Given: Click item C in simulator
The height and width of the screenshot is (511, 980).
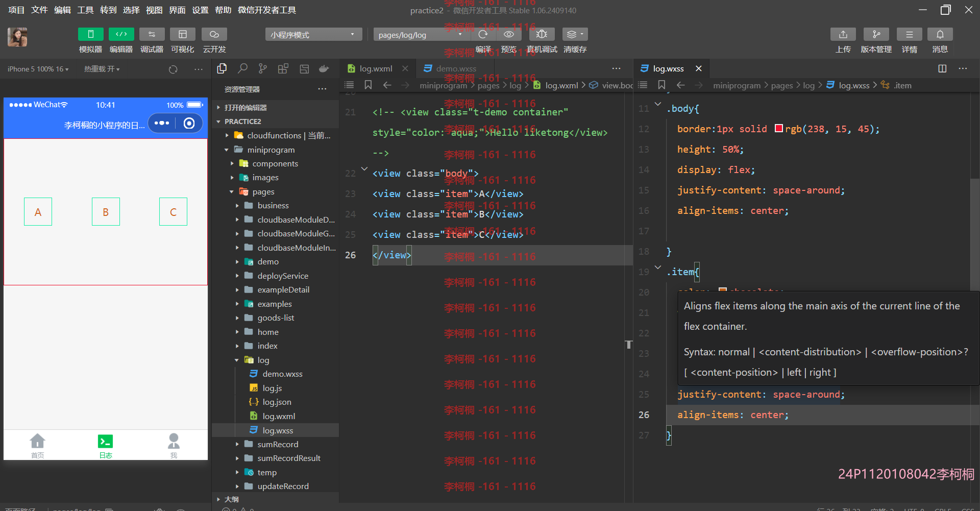Looking at the screenshot, I should 173,211.
